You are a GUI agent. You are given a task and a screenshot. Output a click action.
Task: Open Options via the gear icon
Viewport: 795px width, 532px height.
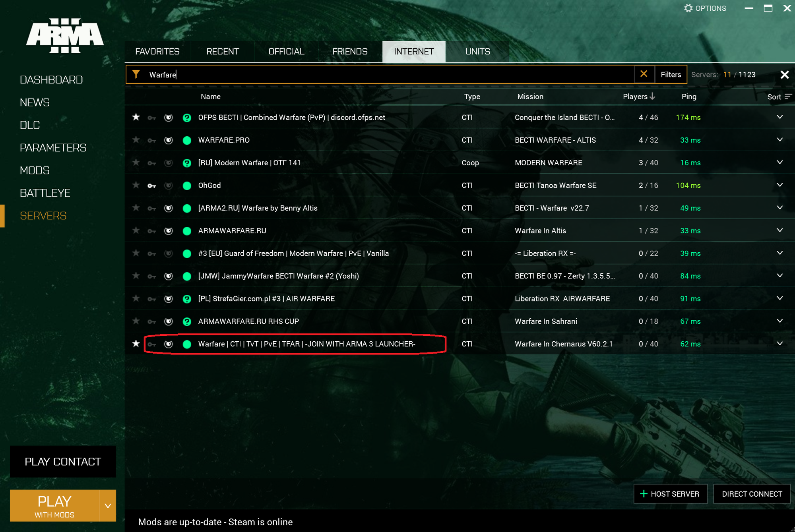688,8
